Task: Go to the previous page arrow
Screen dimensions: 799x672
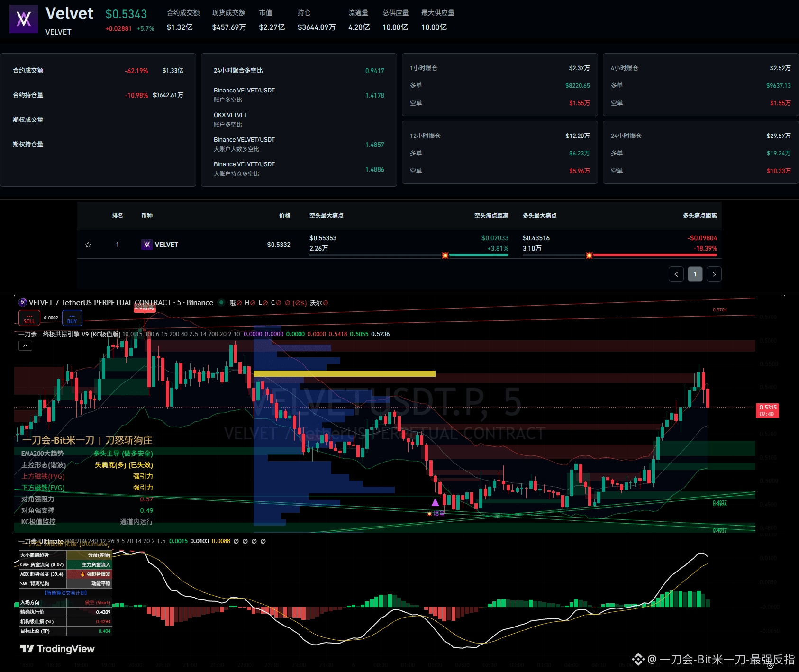Action: point(676,274)
